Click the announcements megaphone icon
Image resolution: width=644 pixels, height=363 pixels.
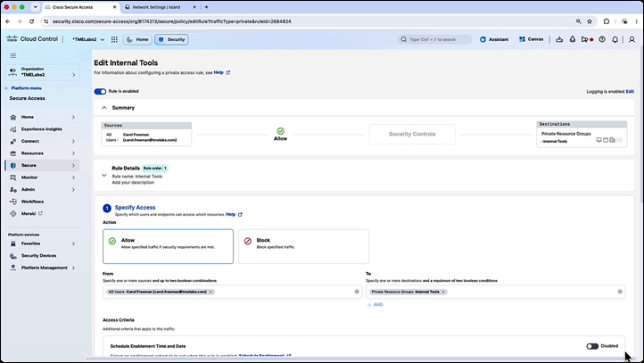587,39
